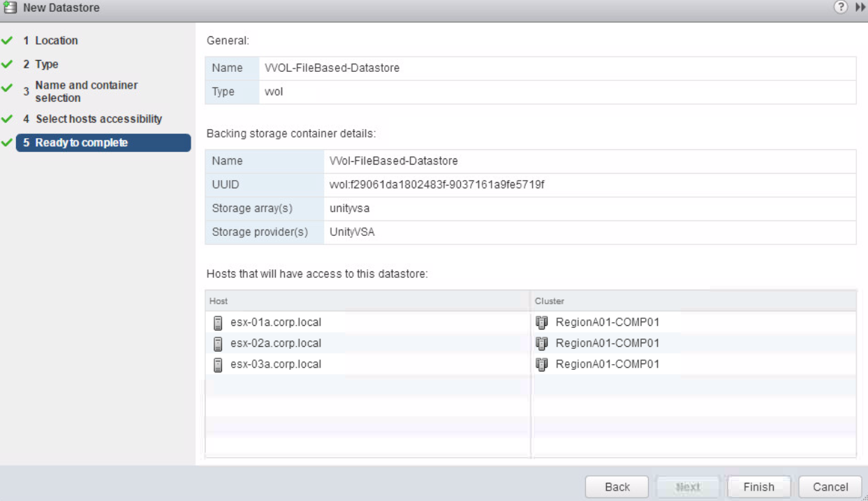The width and height of the screenshot is (868, 501).
Task: Click host icon for esx-02a.corp.local
Action: [218, 343]
